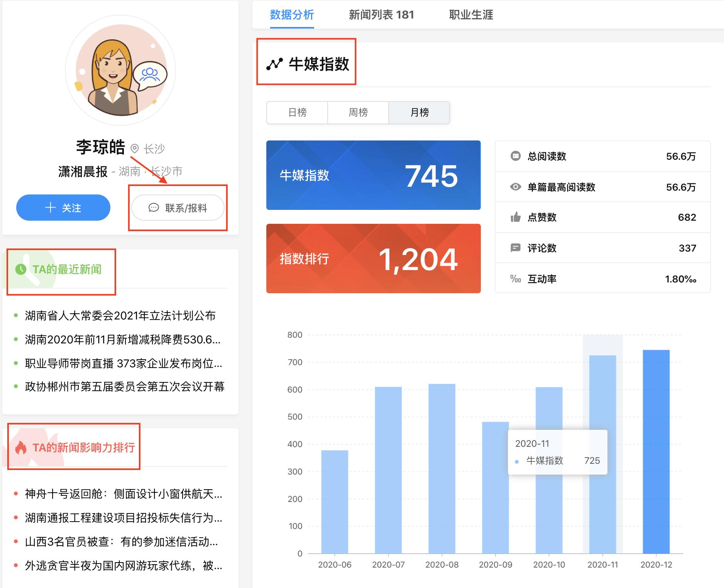Switch to 周榜 ranking view
Screen dimensions: 724x588
pos(358,112)
